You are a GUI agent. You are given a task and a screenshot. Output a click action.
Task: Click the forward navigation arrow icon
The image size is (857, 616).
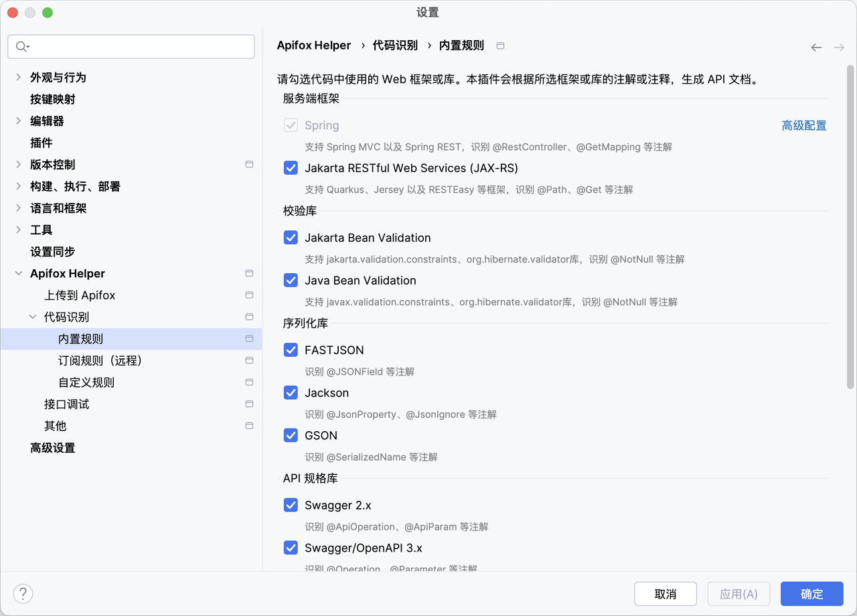(x=838, y=47)
